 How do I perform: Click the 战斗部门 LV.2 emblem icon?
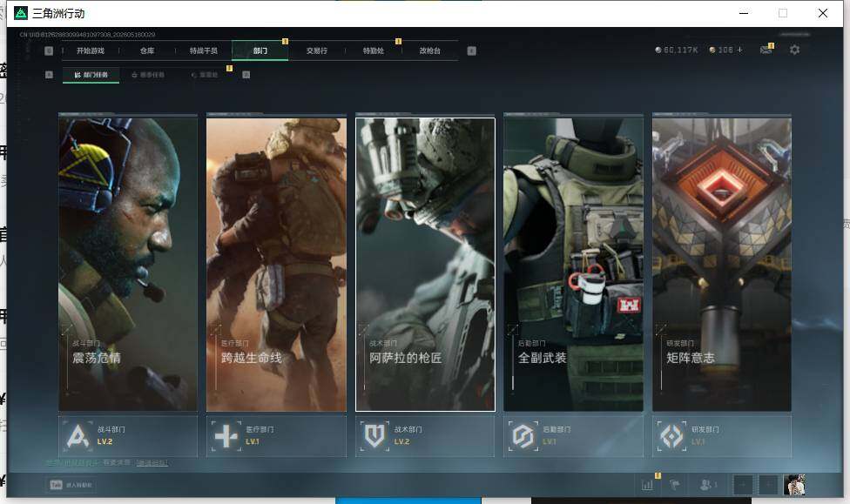[x=78, y=436]
